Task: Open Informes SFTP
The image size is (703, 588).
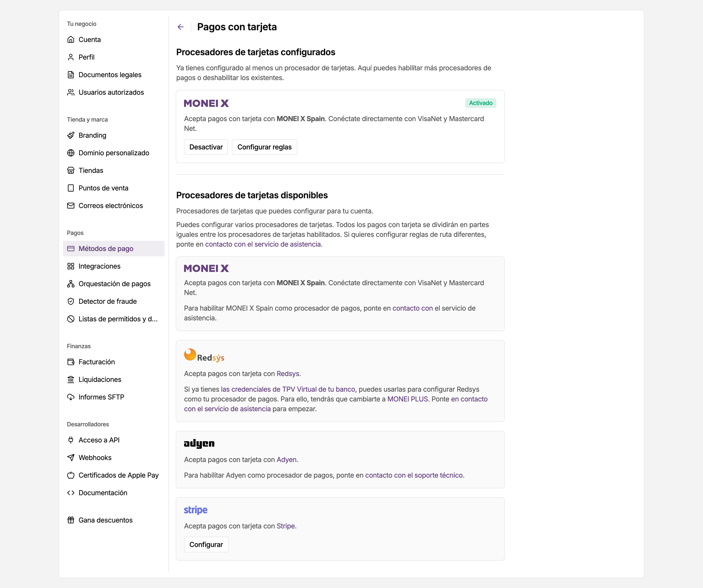Action: 114,397
